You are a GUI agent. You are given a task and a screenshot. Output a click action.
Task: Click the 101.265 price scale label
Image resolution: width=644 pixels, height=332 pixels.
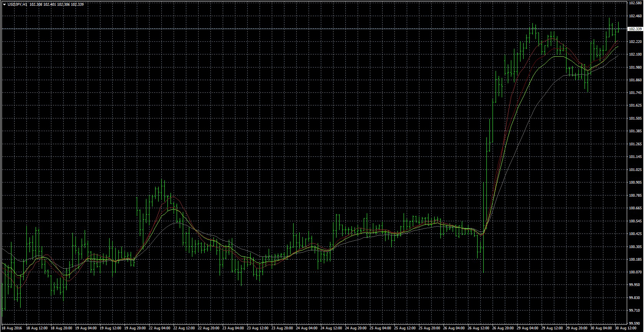pos(636,144)
